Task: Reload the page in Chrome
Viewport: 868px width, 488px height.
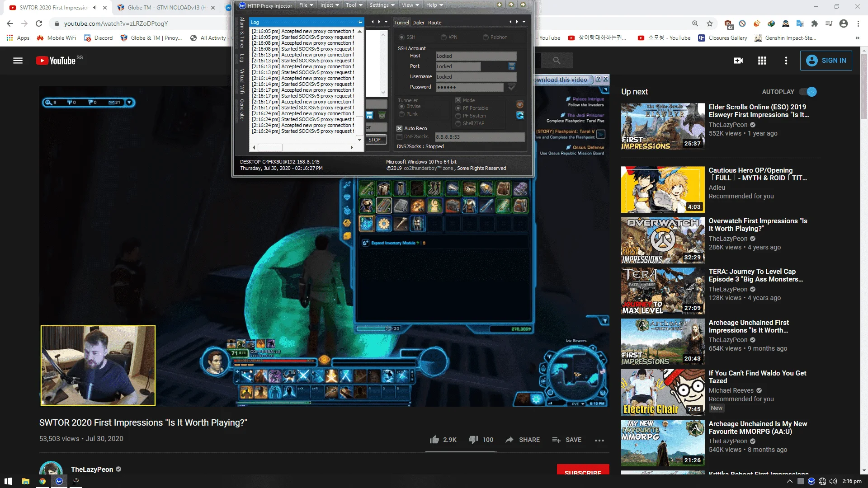Action: click(39, 23)
